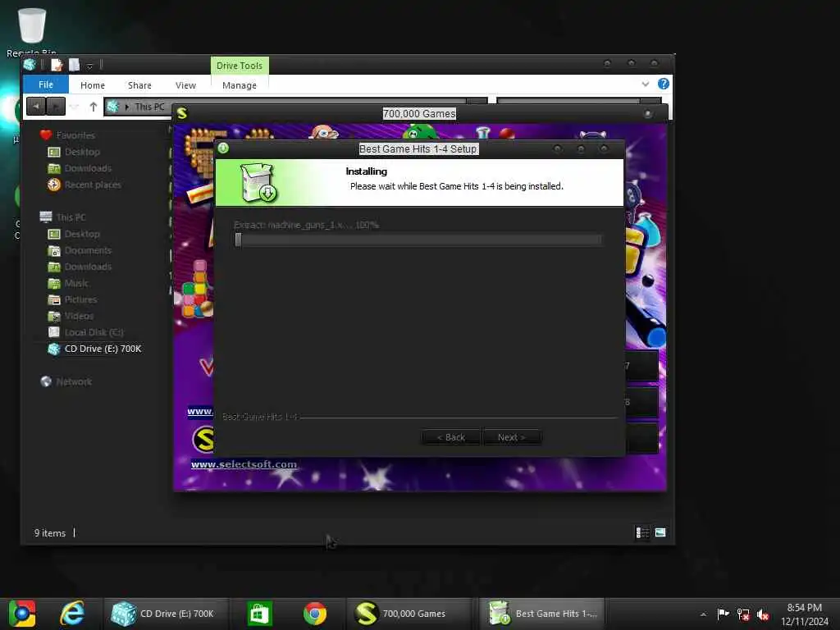Viewport: 840px width, 630px height.
Task: Open the Pictures folder in the navigation pane
Action: click(x=80, y=299)
